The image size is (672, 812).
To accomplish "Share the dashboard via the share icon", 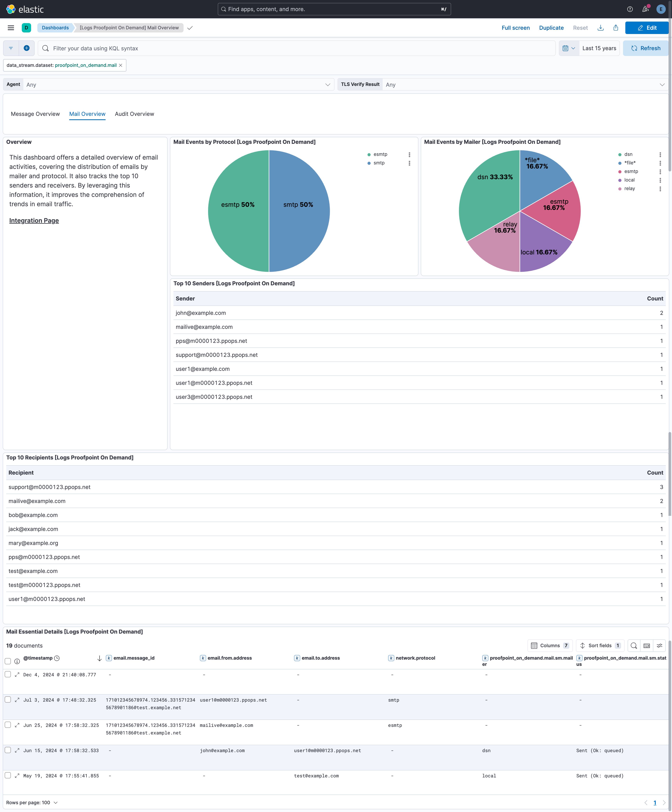I will [616, 27].
